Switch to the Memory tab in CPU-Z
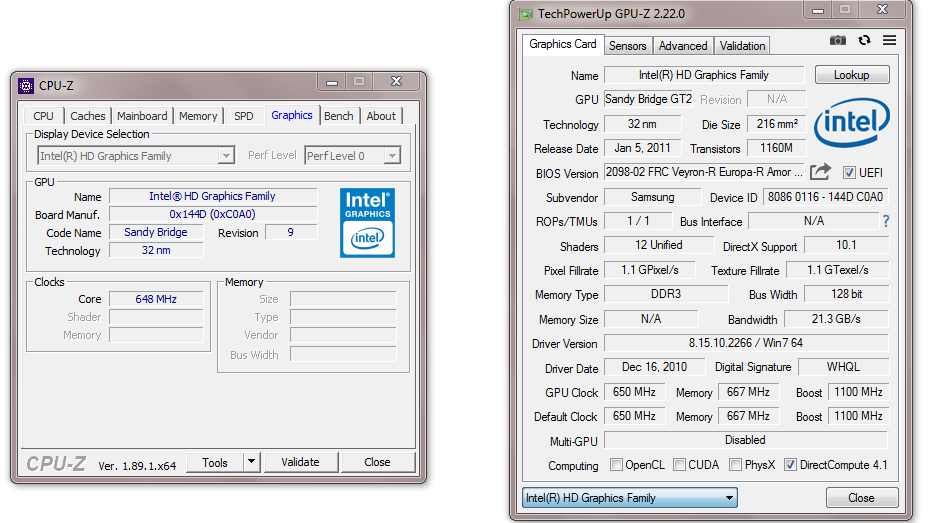 click(x=198, y=116)
